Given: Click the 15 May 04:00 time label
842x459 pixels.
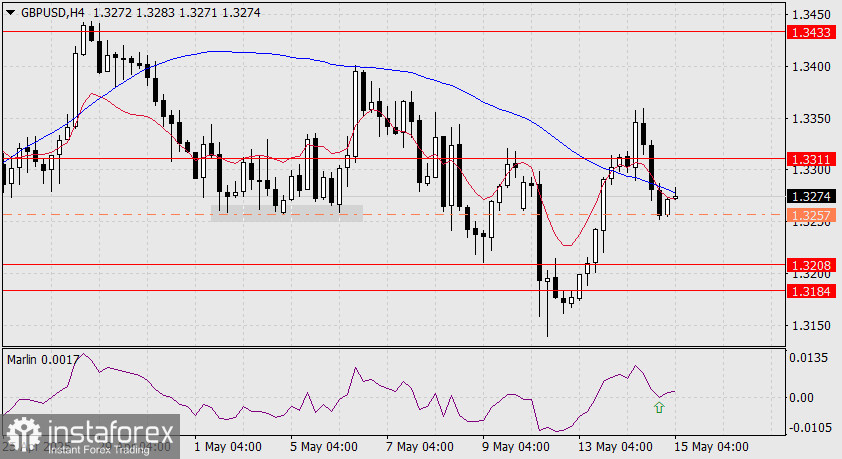Looking at the screenshot, I should point(712,447).
